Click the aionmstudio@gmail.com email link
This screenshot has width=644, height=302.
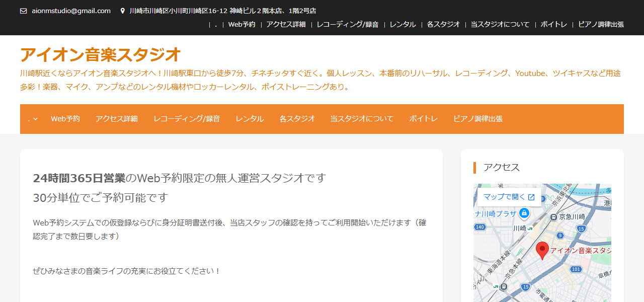(70, 10)
